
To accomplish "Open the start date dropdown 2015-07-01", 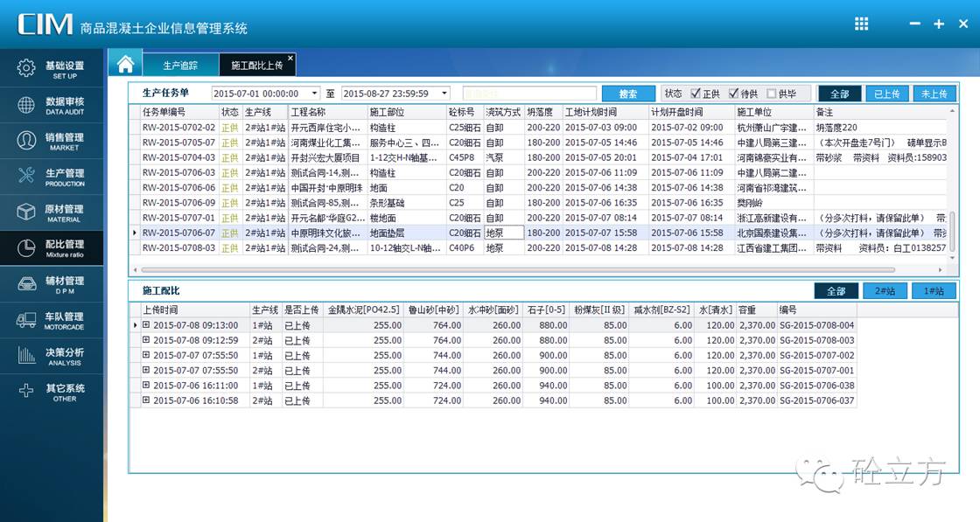I will (317, 94).
